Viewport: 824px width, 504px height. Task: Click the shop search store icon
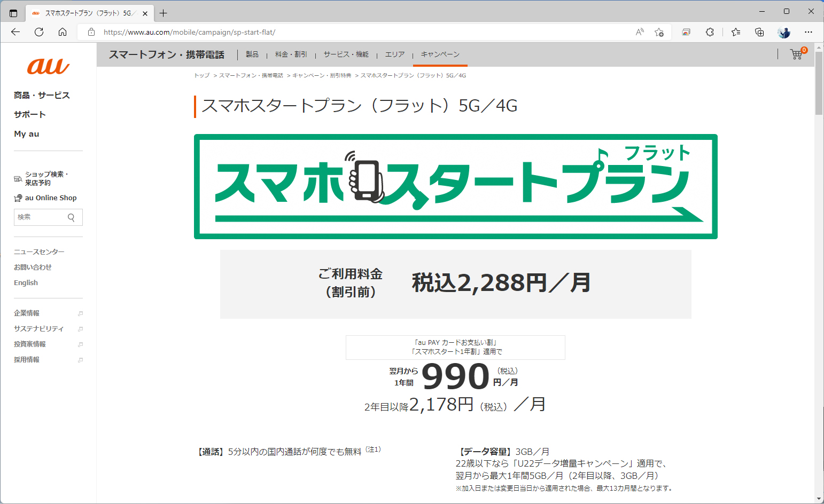[18, 178]
